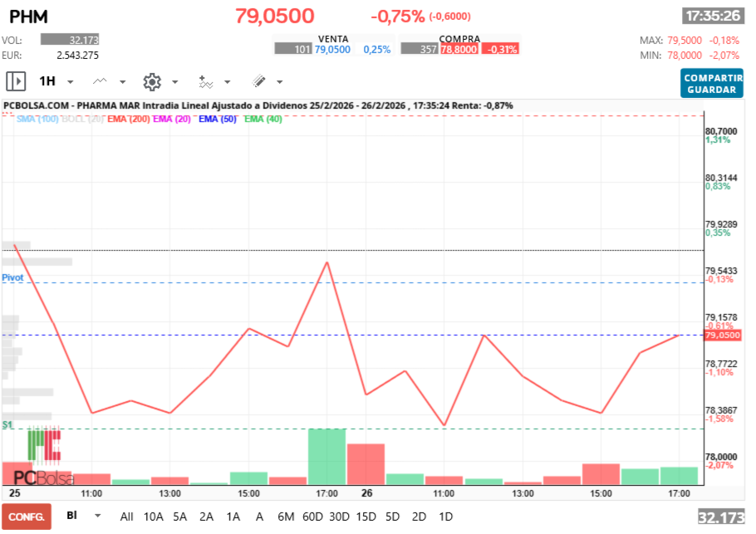Image resolution: width=756 pixels, height=534 pixels.
Task: Switch to the 60D range tab
Action: [x=312, y=517]
